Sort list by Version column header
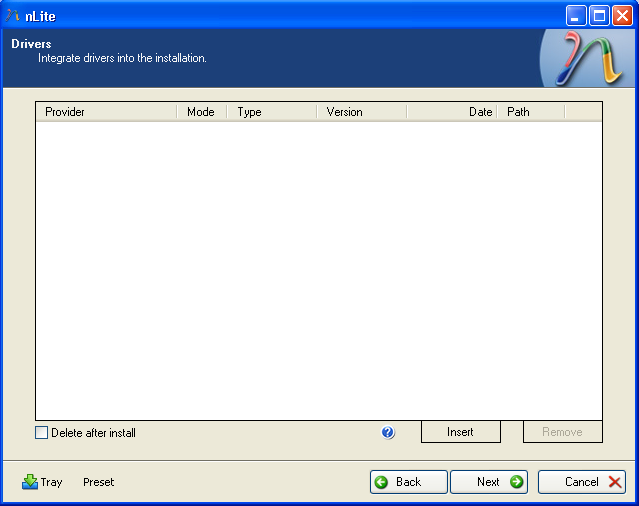This screenshot has width=639, height=506. click(x=361, y=112)
